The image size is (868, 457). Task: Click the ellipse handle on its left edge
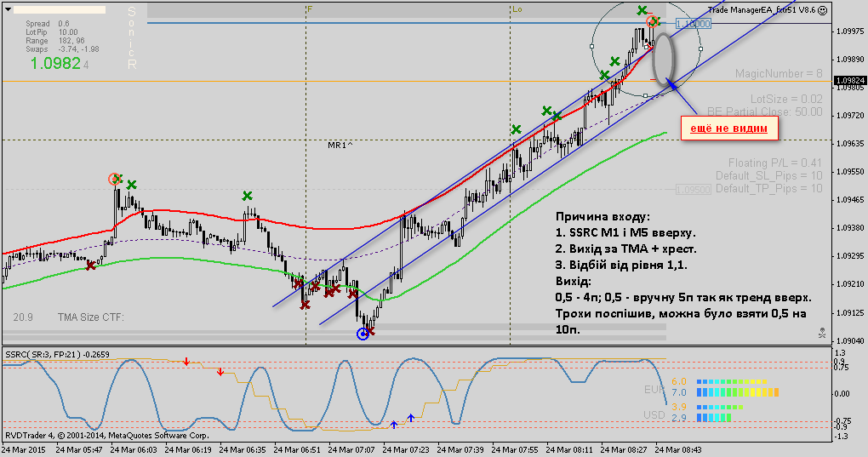(592, 47)
